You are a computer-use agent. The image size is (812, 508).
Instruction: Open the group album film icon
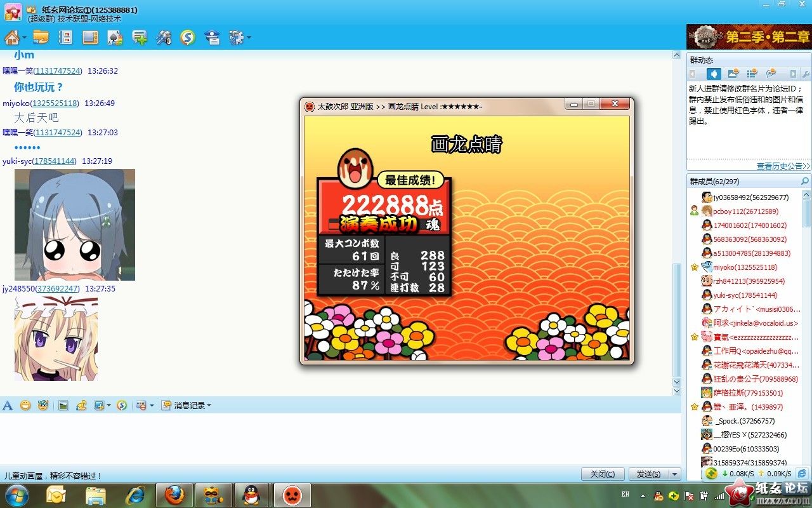(x=65, y=37)
